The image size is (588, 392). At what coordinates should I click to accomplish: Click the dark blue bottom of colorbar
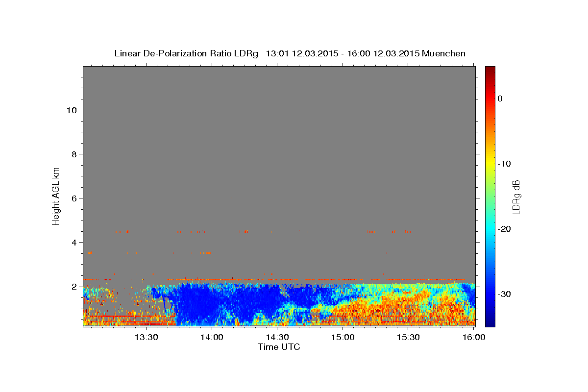point(490,321)
